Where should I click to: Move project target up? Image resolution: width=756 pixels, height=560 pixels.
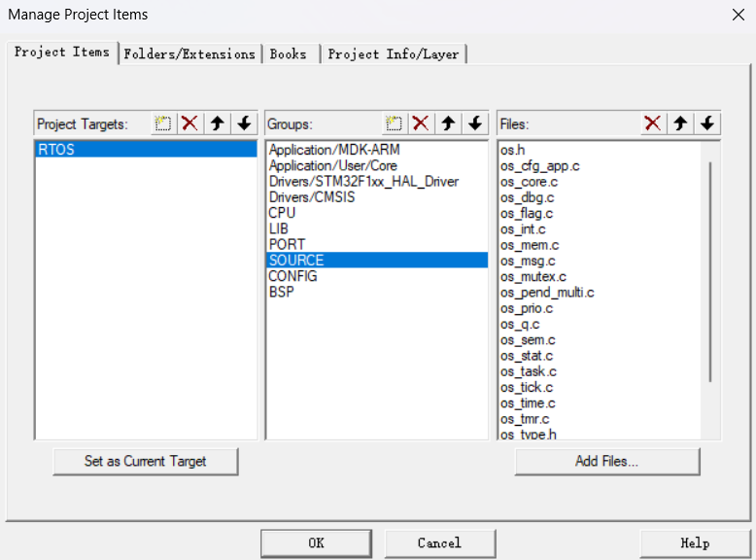[218, 123]
